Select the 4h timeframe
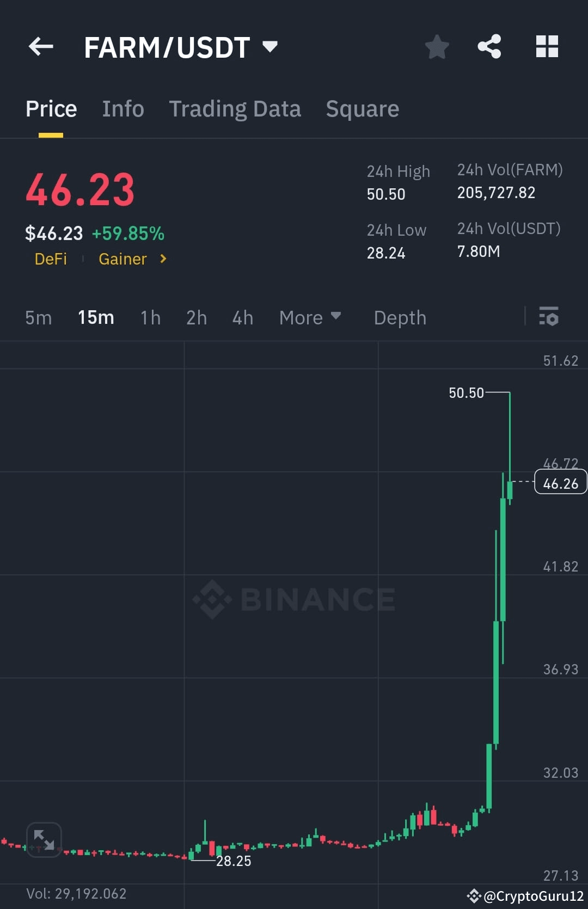 tap(242, 317)
